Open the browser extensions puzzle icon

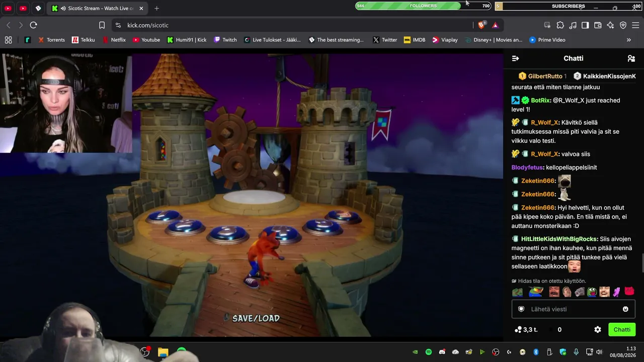[x=560, y=25]
